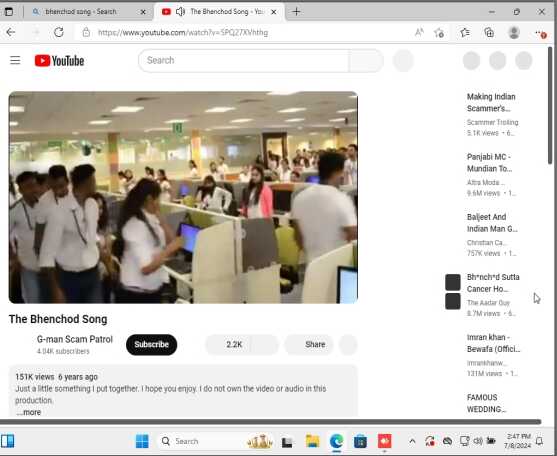Open suggested video 'FAMOUS WEDDING...'
The height and width of the screenshot is (456, 557).
point(486,403)
